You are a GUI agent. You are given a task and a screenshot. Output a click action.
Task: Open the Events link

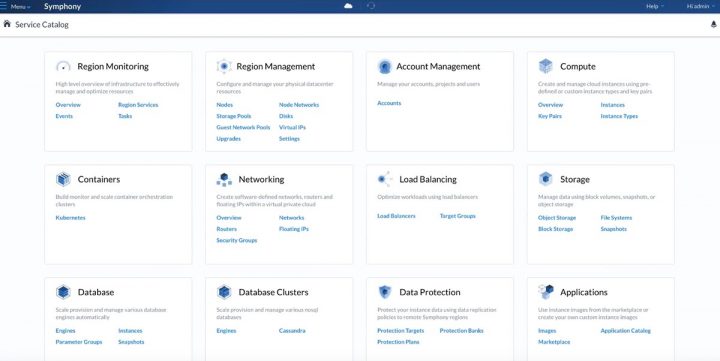tap(64, 116)
